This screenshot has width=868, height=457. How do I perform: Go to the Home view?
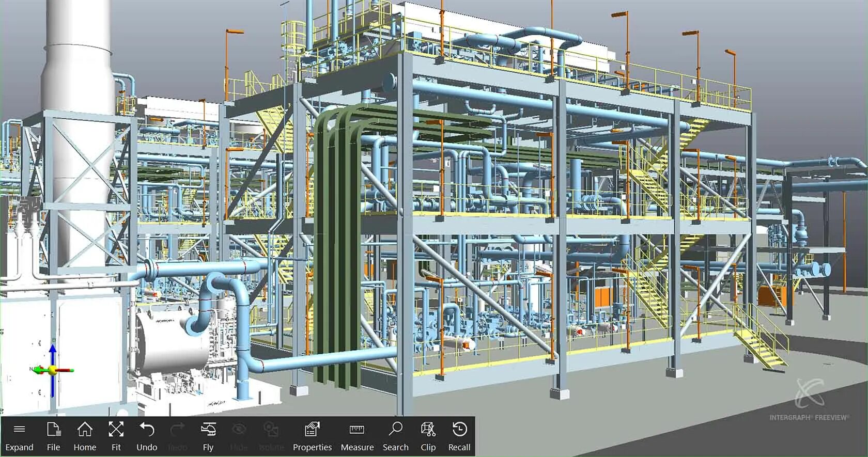(x=85, y=436)
